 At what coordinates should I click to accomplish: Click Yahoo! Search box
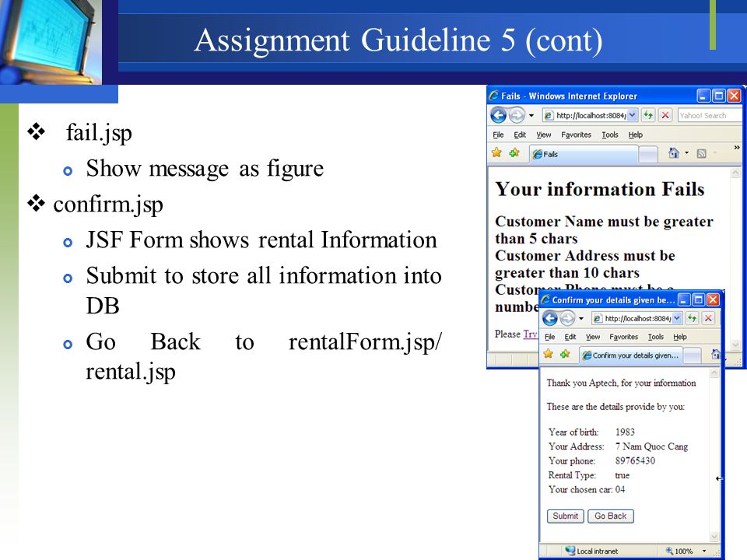pos(710,115)
